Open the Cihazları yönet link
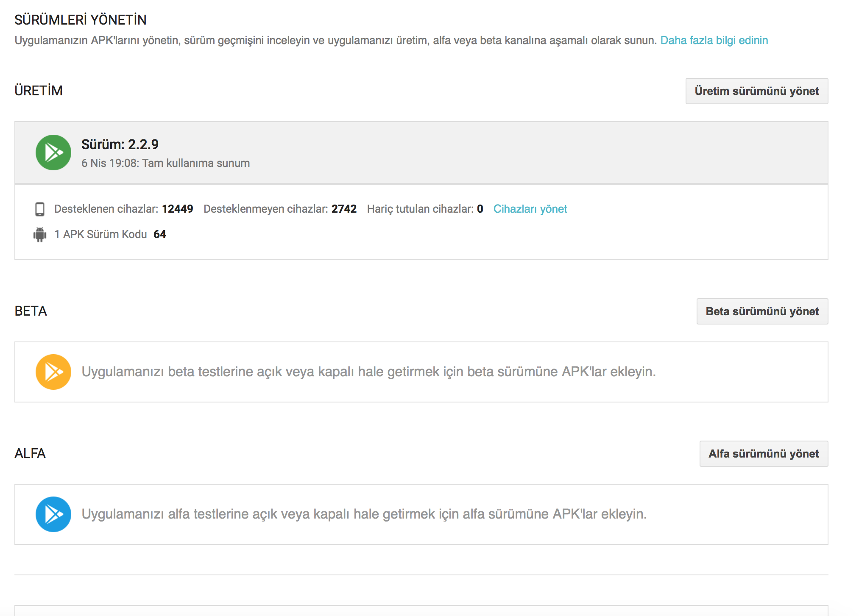 530,209
